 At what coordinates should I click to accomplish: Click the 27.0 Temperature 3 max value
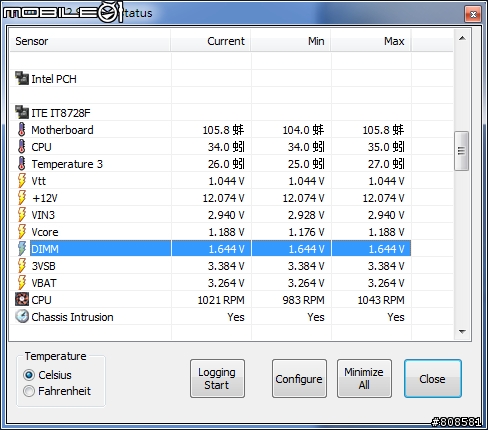(386, 164)
